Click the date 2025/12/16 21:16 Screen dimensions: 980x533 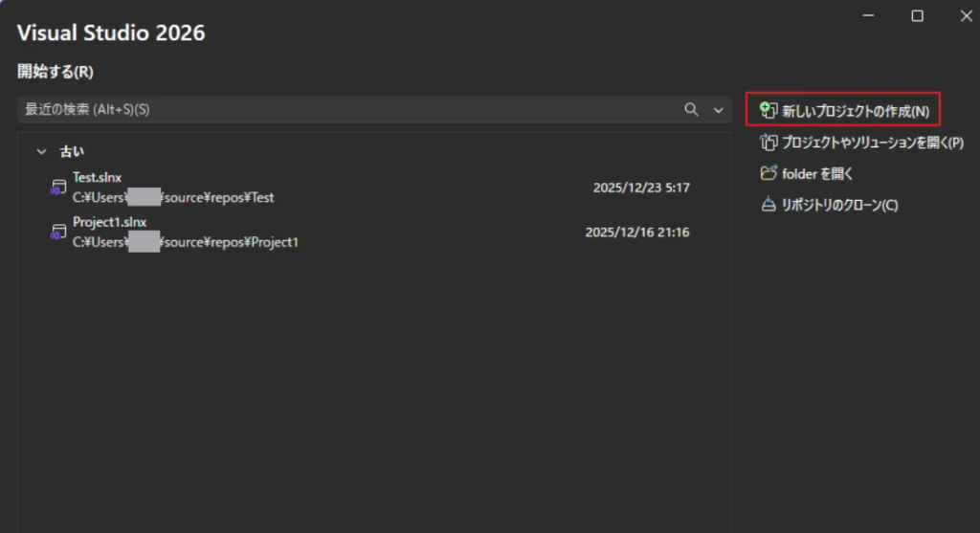[636, 232]
